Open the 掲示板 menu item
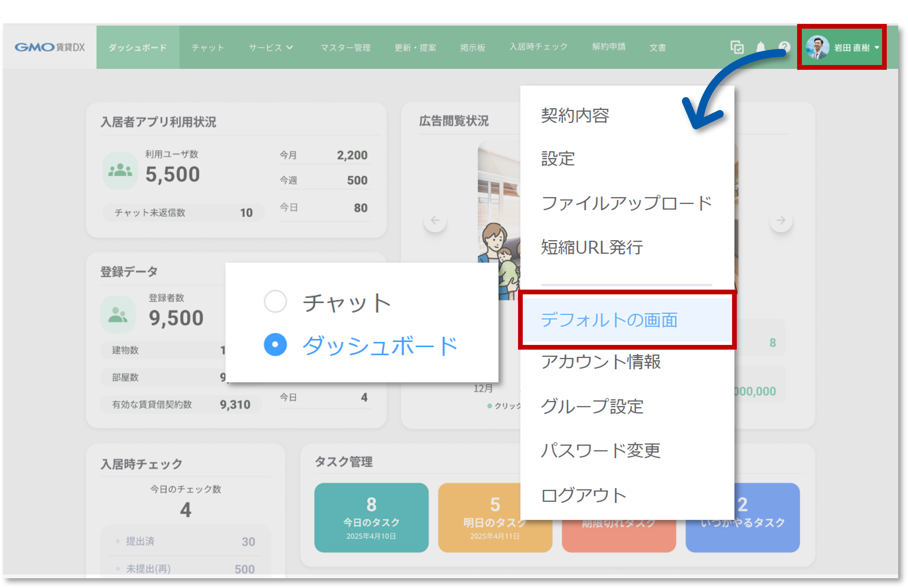The width and height of the screenshot is (908, 588). click(x=473, y=47)
